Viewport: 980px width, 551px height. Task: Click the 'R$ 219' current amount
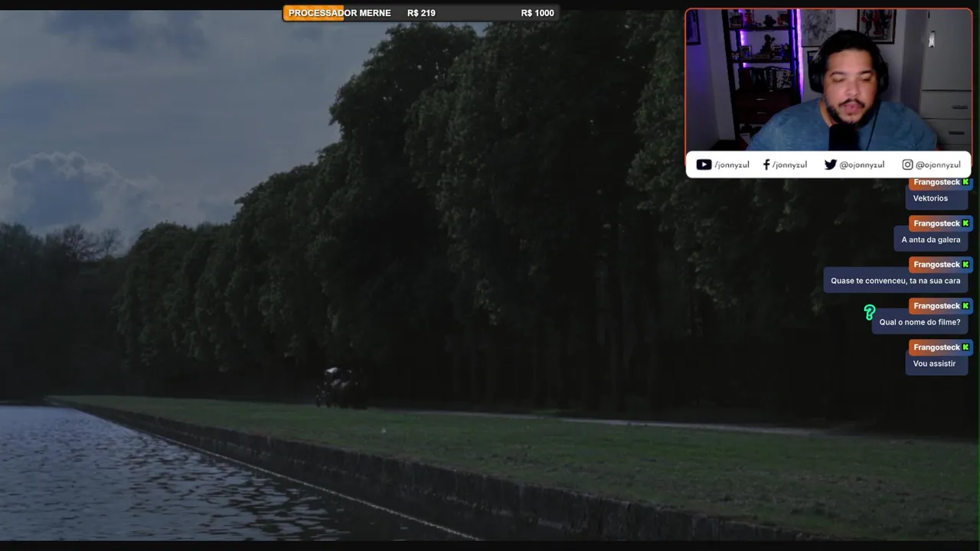[421, 13]
